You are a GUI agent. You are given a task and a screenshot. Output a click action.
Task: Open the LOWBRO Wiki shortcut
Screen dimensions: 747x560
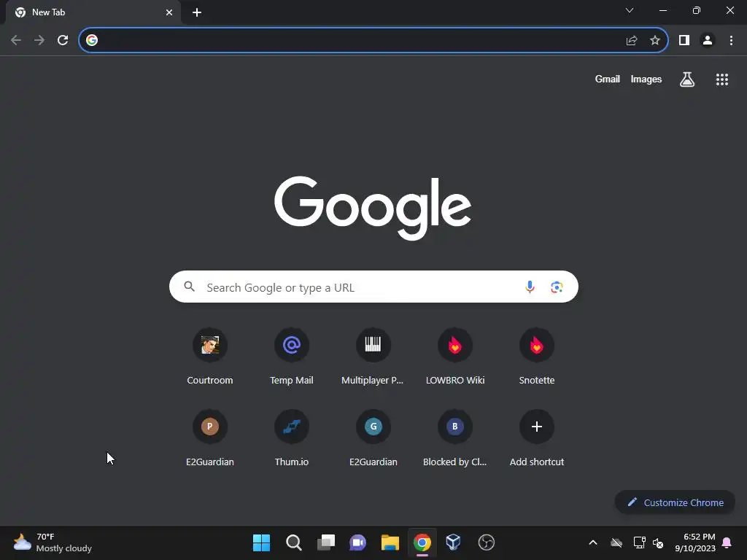[455, 356]
